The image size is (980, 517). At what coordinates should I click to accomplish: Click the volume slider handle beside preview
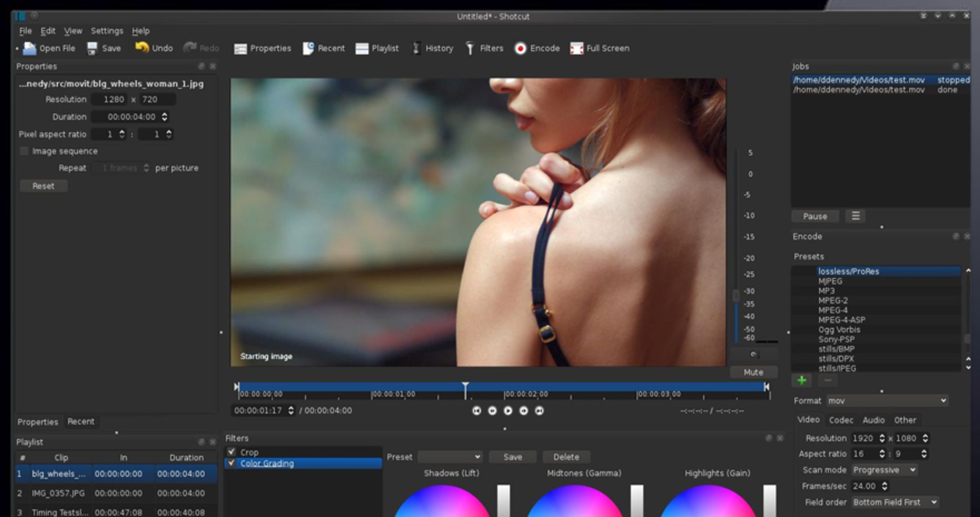pos(736,295)
